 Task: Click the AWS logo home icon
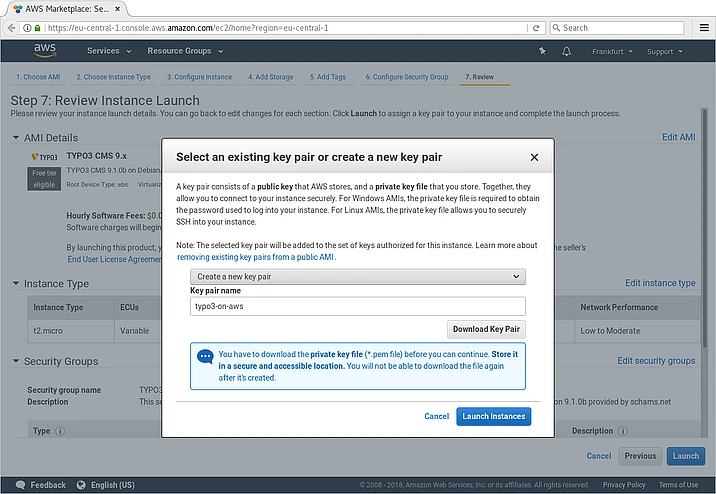(46, 50)
